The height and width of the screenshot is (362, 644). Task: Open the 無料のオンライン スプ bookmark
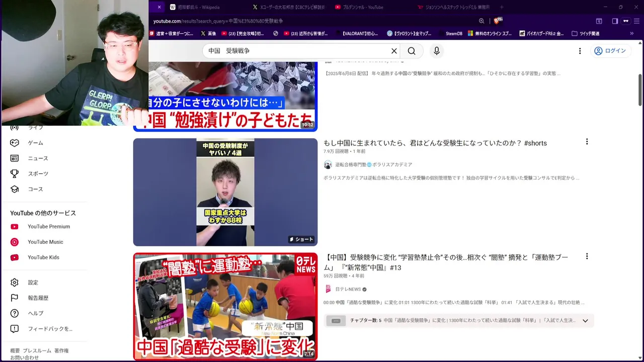490,34
